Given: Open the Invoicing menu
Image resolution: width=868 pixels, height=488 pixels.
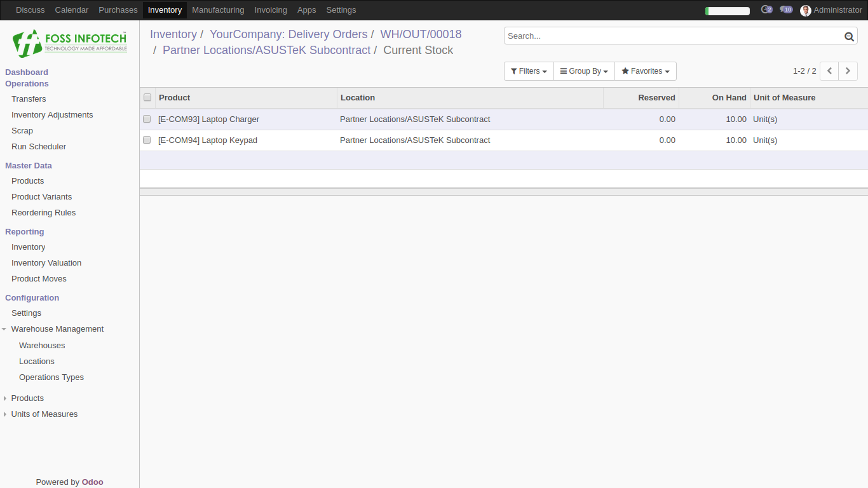Looking at the screenshot, I should point(271,10).
